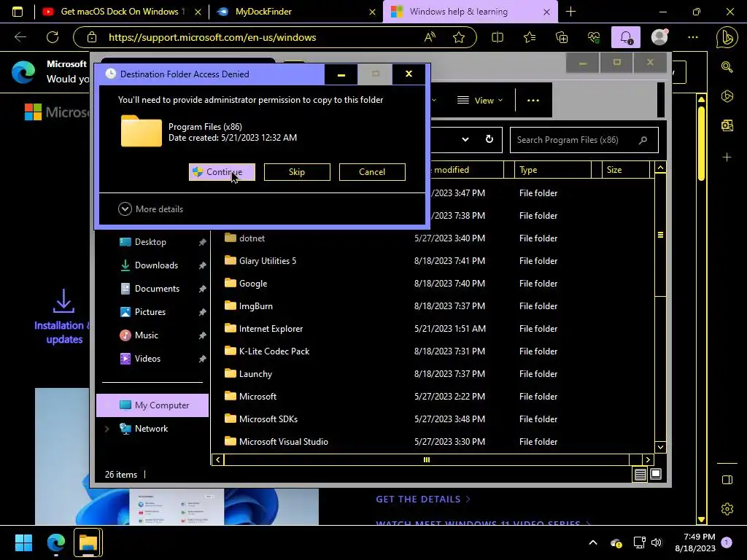Click the horizontal scrollbar right arrow
This screenshot has width=747, height=560.
648,459
